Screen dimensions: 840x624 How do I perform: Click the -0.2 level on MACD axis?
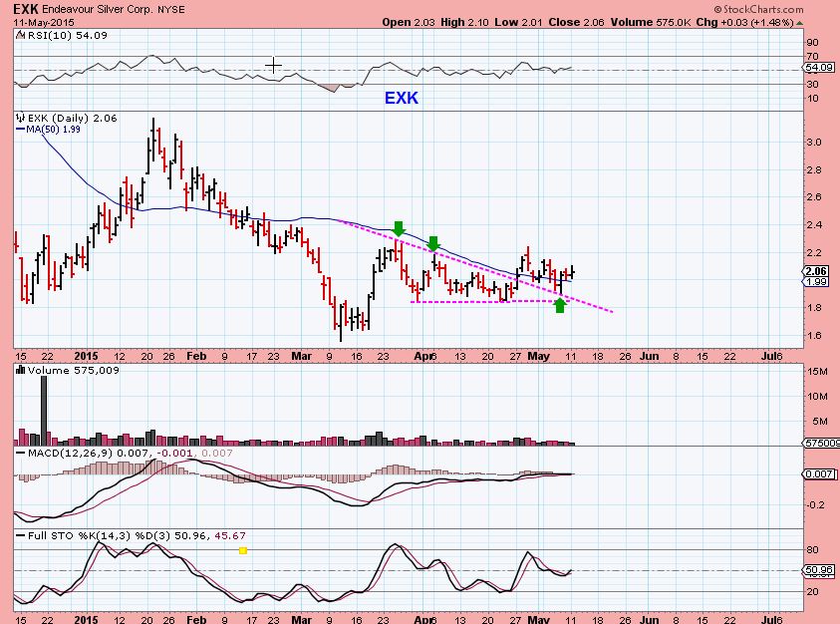(x=816, y=505)
